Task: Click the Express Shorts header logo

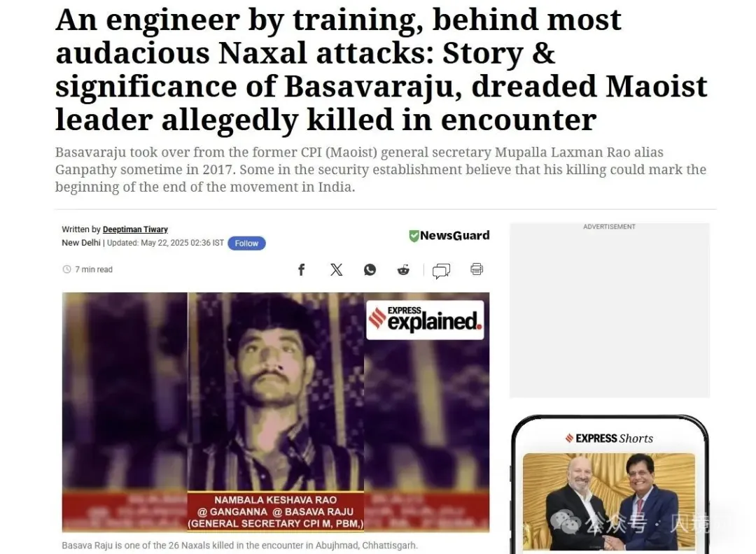Action: pyautogui.click(x=609, y=439)
